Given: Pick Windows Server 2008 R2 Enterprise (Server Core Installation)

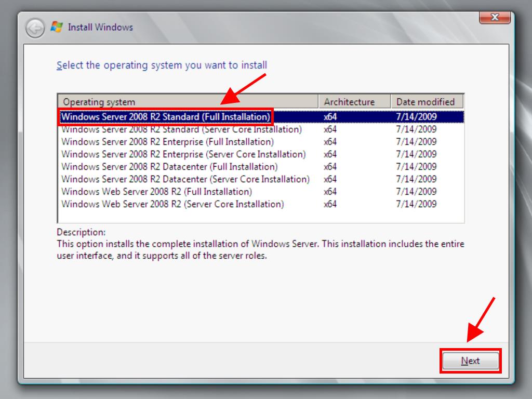Looking at the screenshot, I should (x=183, y=154).
